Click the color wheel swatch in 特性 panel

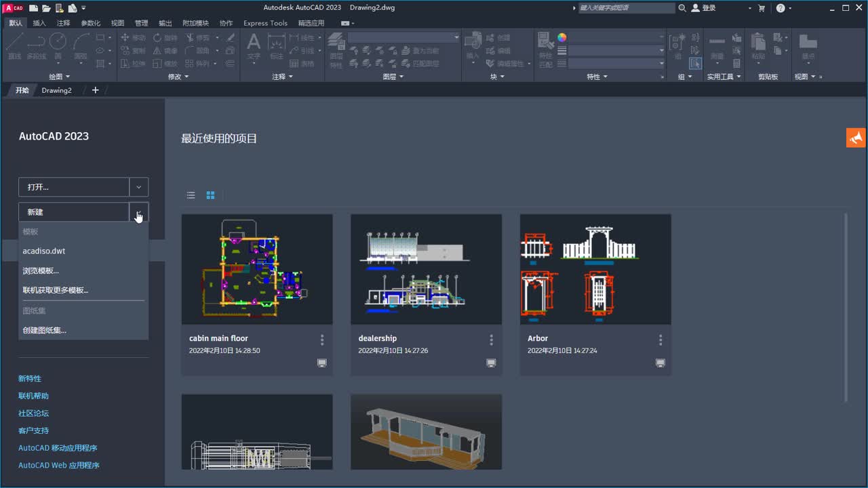click(x=561, y=37)
